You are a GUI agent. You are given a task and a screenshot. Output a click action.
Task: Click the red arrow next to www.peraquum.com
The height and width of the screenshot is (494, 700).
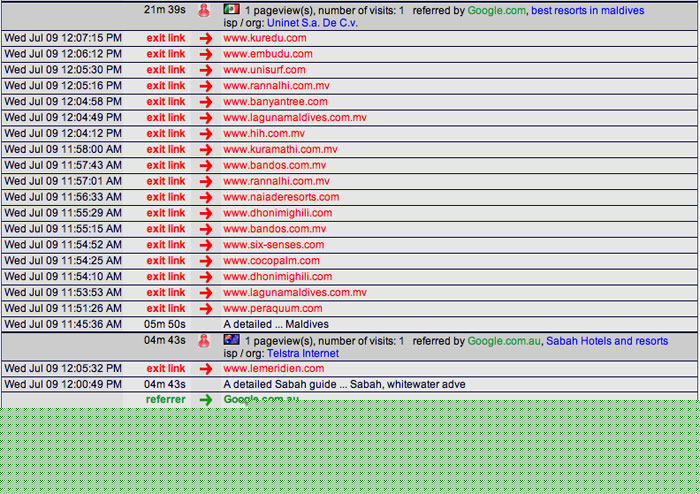coord(205,309)
